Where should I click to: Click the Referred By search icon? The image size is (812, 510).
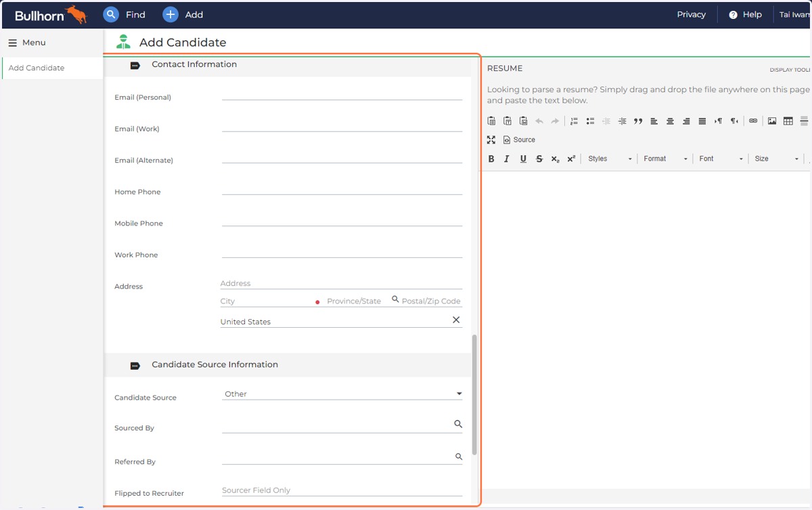[459, 457]
